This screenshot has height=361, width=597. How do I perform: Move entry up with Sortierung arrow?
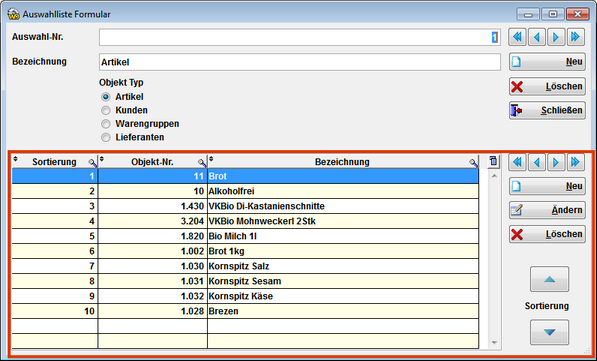click(x=549, y=279)
